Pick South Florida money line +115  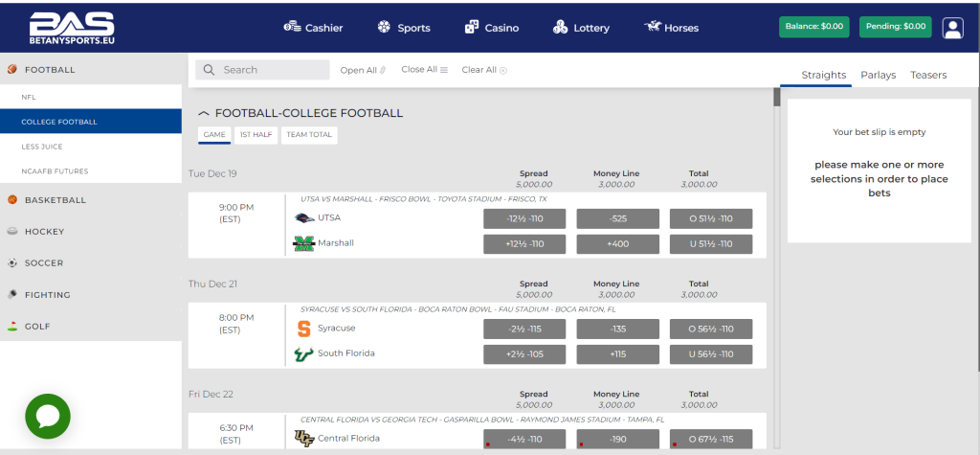coord(617,354)
